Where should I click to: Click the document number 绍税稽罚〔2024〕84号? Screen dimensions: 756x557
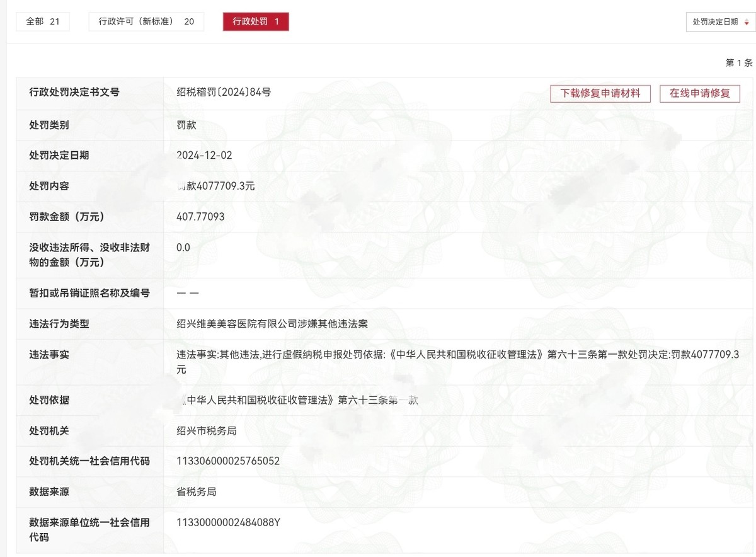coord(224,93)
